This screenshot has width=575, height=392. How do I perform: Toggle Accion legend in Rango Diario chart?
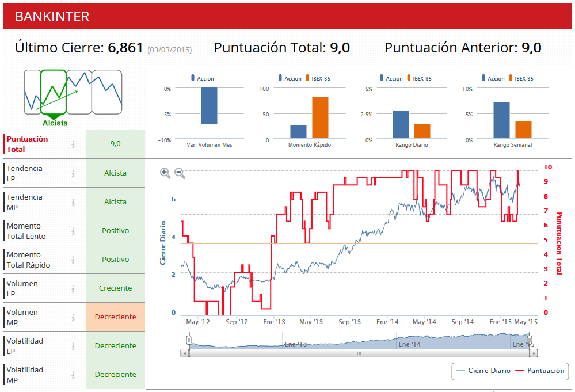coord(391,78)
